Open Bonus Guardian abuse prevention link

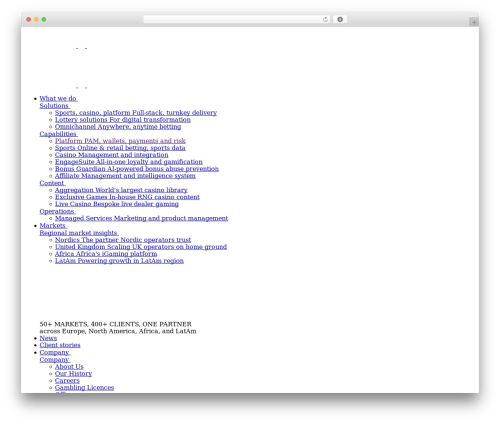(x=137, y=169)
